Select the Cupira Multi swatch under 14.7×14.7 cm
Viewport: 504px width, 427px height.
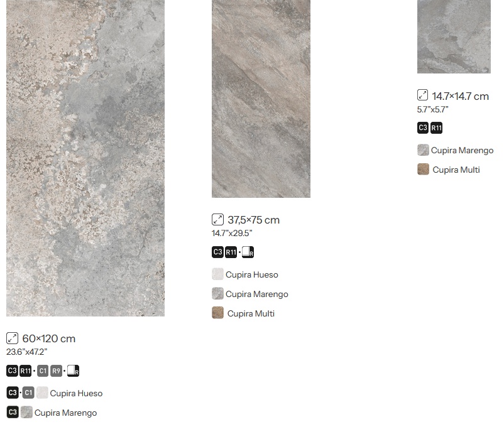click(423, 169)
